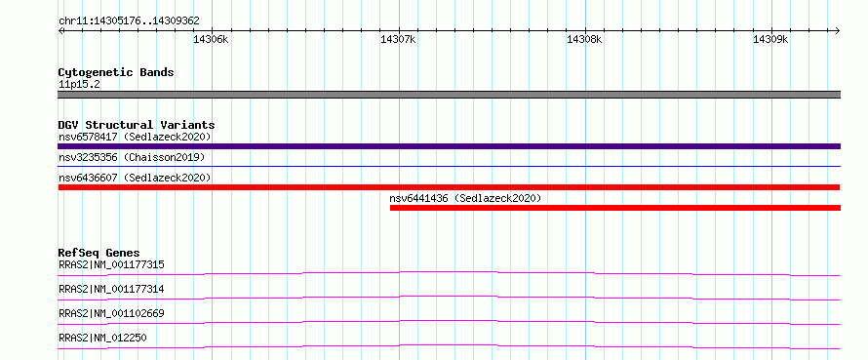The height and width of the screenshot is (360, 868).
Task: Open variant nsv6436607 (Sedlazeck2020) label
Action: [x=135, y=178]
